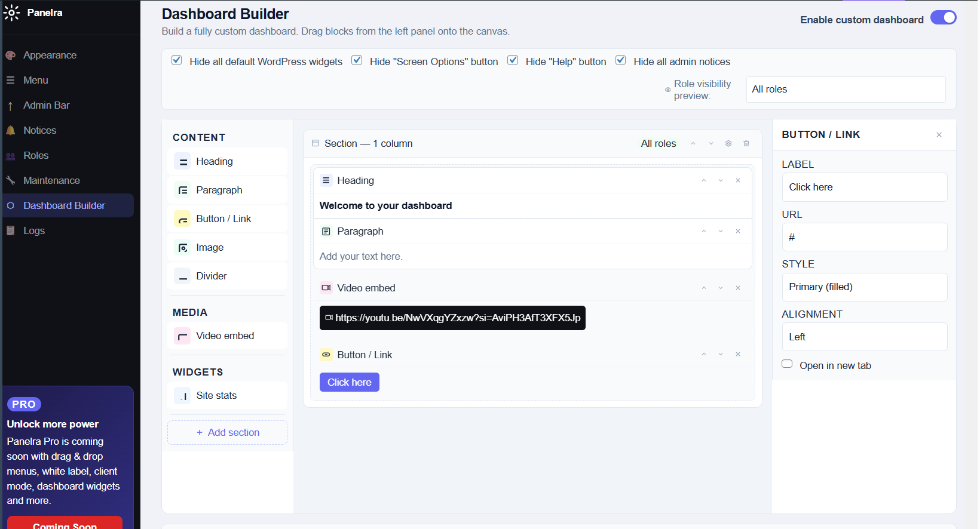Viewport: 980px width, 529px height.
Task: Toggle Enable custom dashboard switch
Action: coord(943,18)
